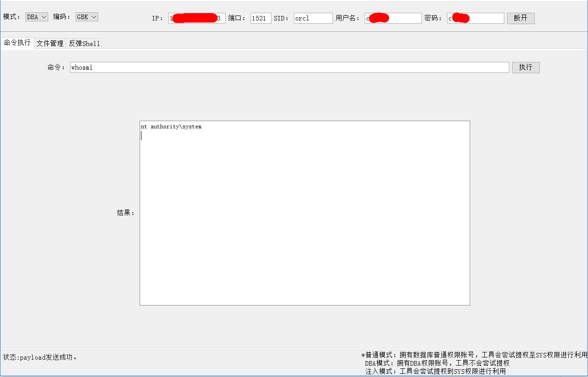Open the 模式 DBA dropdown
588x377 pixels.
coord(37,17)
